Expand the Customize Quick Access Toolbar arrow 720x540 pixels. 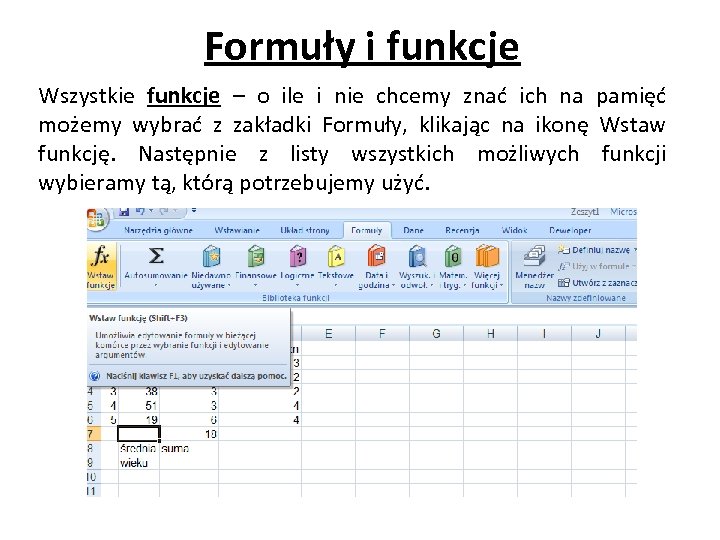(x=194, y=211)
